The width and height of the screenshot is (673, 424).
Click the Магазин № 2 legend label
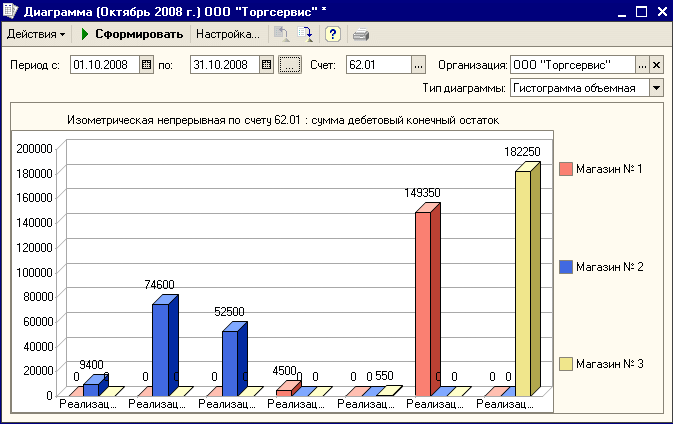coord(609,267)
